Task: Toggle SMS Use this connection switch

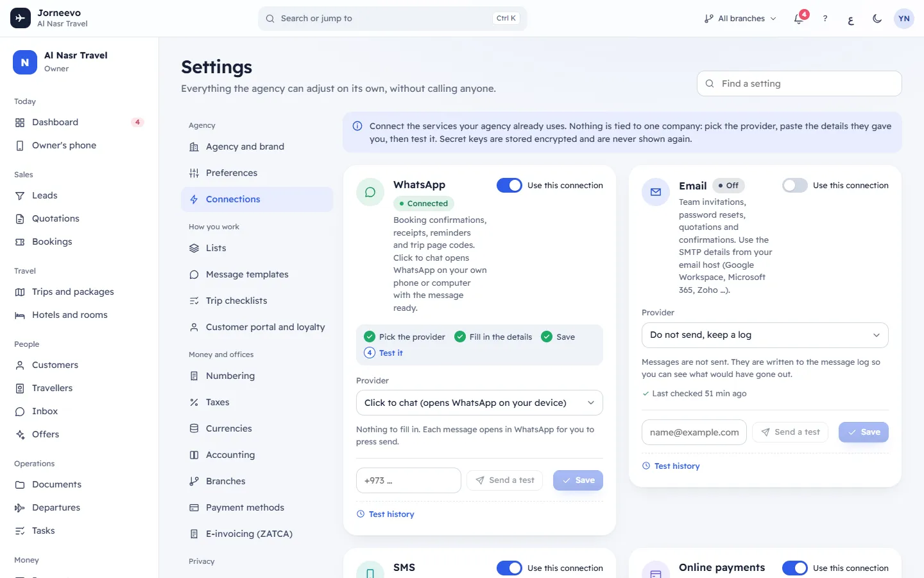Action: [509, 568]
